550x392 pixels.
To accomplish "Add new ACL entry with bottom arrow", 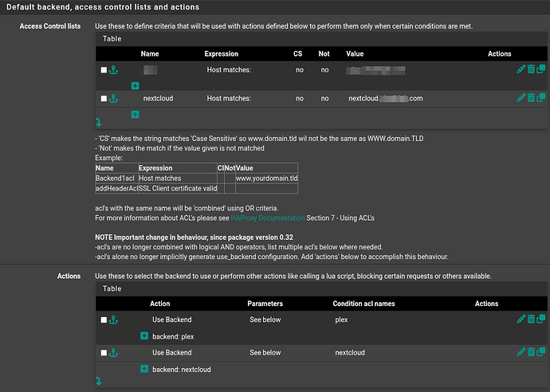I will pos(99,123).
